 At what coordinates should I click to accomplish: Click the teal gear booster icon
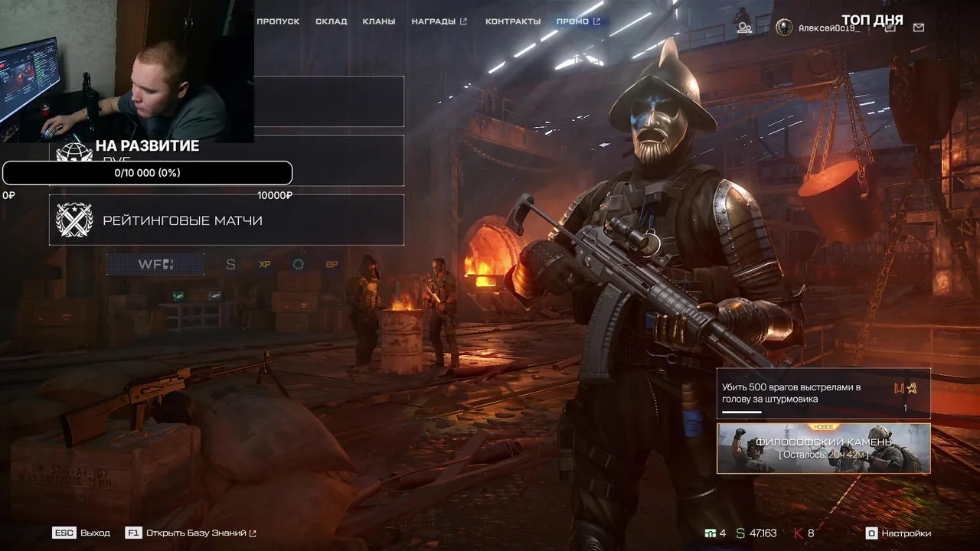click(x=299, y=264)
